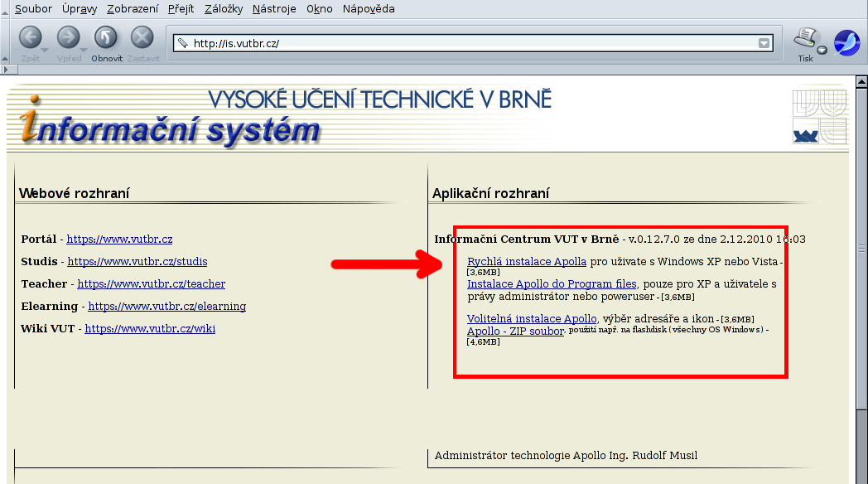
Task: Open the Wiki VUT link
Action: click(150, 328)
